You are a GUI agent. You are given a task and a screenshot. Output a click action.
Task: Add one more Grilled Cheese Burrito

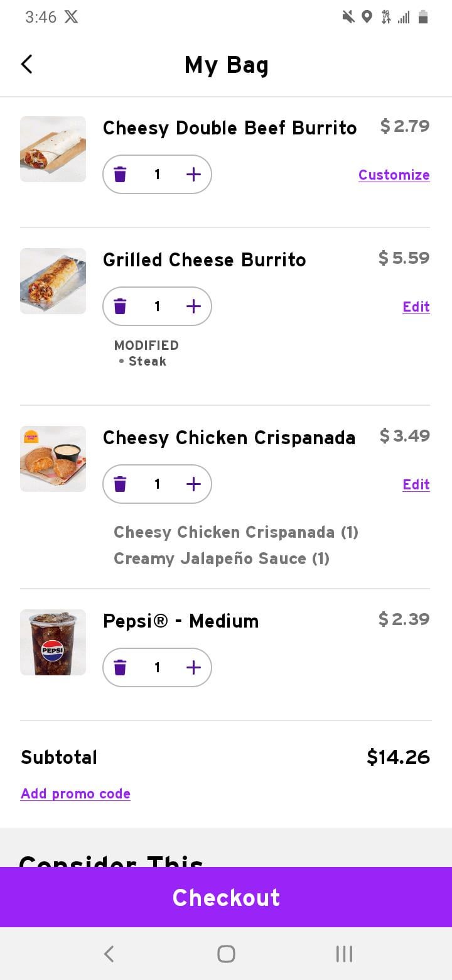tap(193, 307)
